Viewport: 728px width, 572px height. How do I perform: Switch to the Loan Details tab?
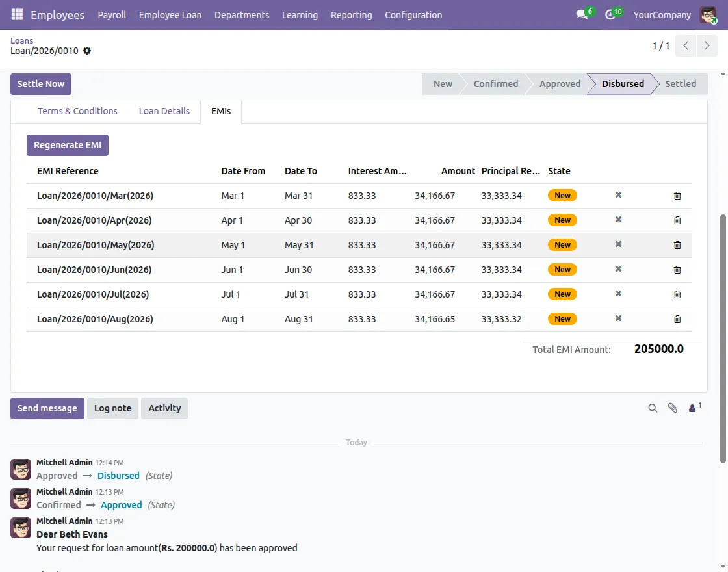pyautogui.click(x=164, y=111)
